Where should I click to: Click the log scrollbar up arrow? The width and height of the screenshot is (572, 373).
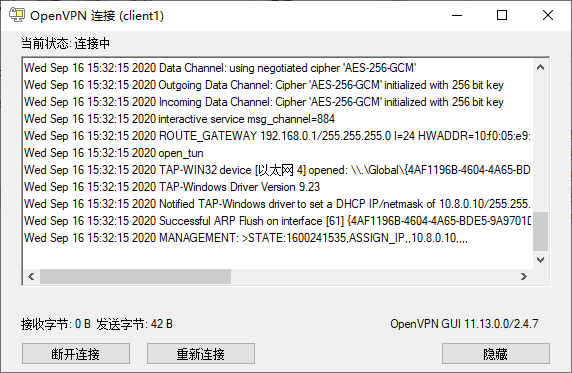pos(541,67)
